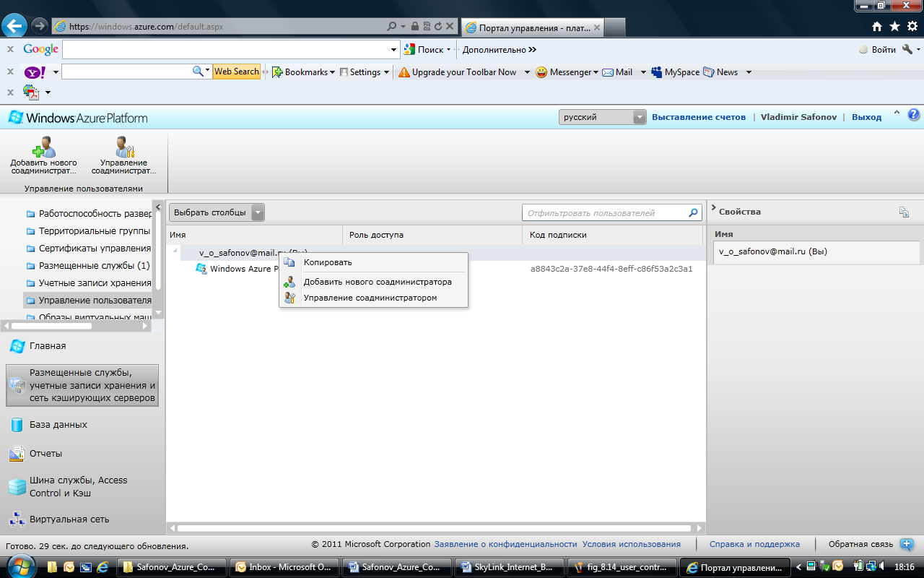Click the Код подписки column header
The image size is (924, 578).
pos(612,235)
